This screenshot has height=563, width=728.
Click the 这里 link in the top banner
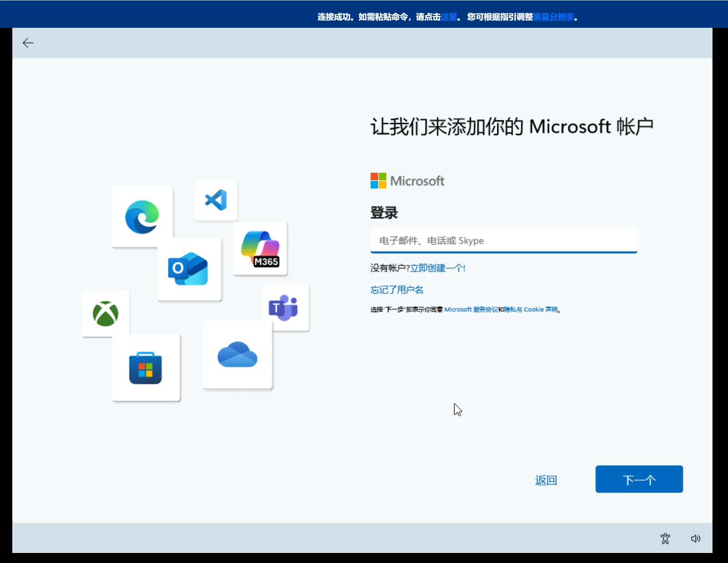pos(449,17)
